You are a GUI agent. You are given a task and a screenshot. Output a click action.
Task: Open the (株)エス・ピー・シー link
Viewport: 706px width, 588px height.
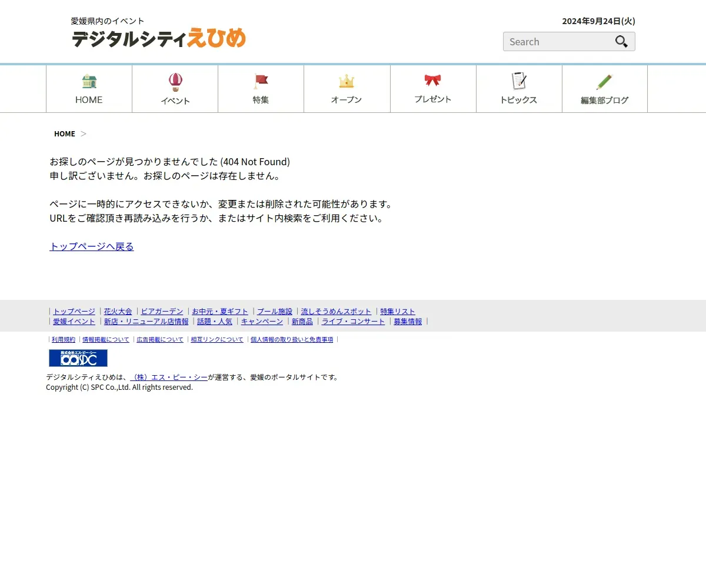click(x=169, y=377)
